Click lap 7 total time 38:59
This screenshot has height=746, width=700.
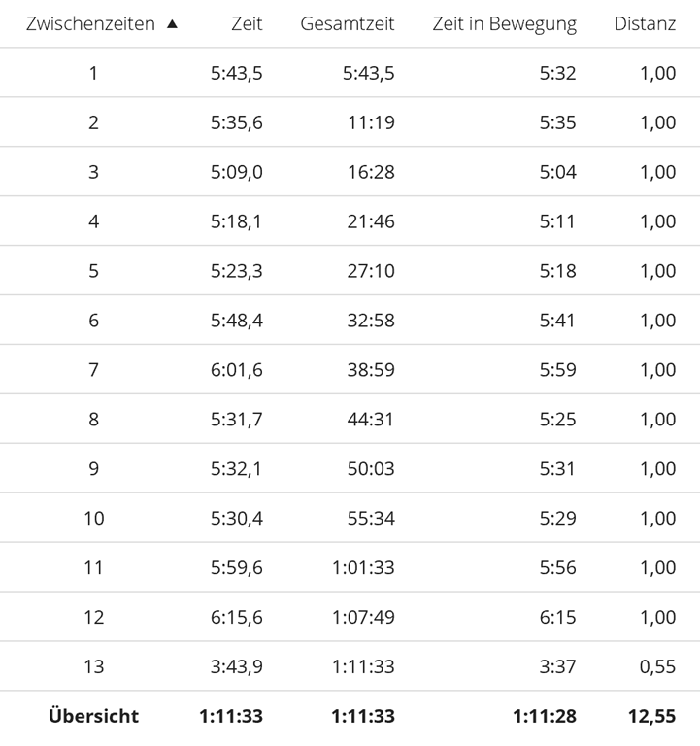click(371, 370)
